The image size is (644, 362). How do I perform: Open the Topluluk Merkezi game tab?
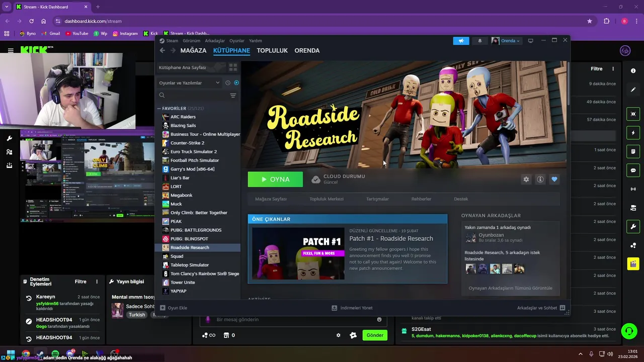pos(327,199)
